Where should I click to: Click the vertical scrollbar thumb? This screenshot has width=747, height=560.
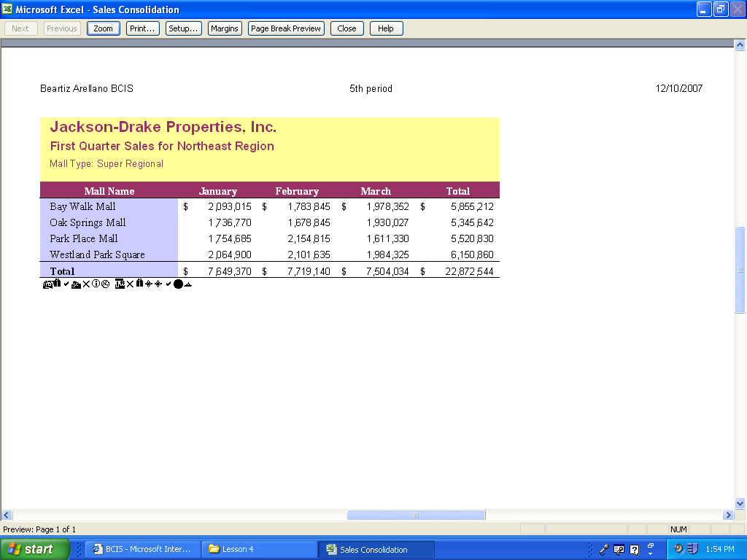[x=740, y=270]
